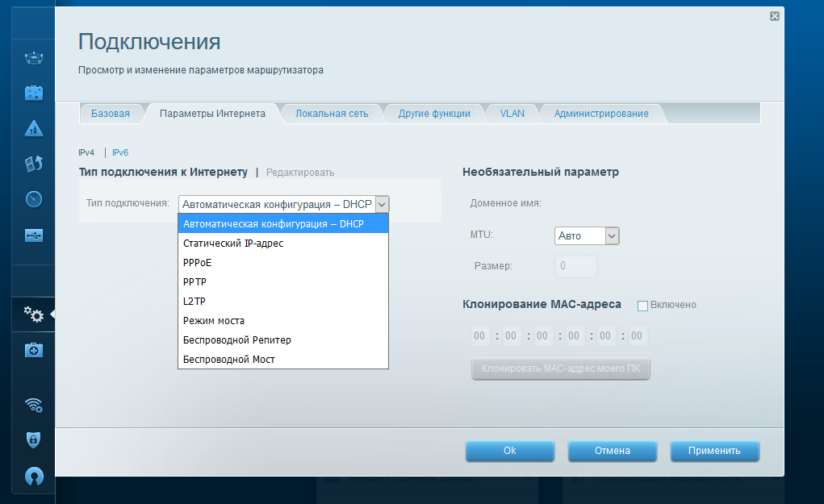
Task: Open Guest Access briefcase sidebar icon
Action: (x=34, y=93)
